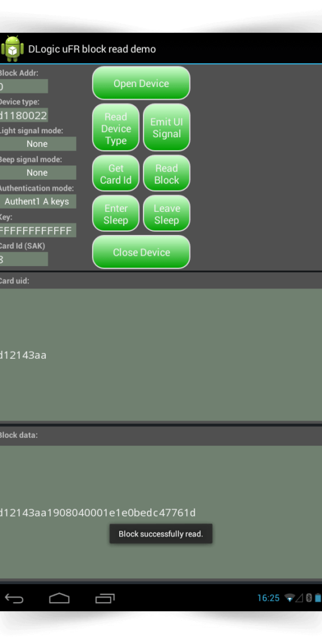Tap the battery status icon
The height and width of the screenshot is (644, 322).
(x=318, y=598)
